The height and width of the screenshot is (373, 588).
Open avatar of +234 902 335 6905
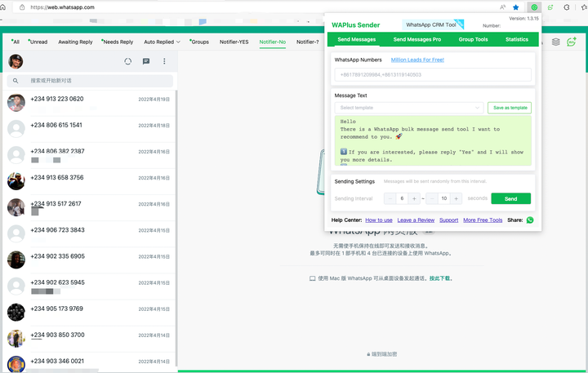click(16, 260)
